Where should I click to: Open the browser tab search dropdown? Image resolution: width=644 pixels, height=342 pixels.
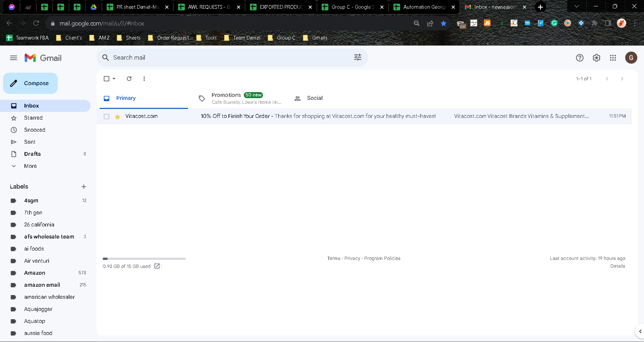[x=577, y=6]
